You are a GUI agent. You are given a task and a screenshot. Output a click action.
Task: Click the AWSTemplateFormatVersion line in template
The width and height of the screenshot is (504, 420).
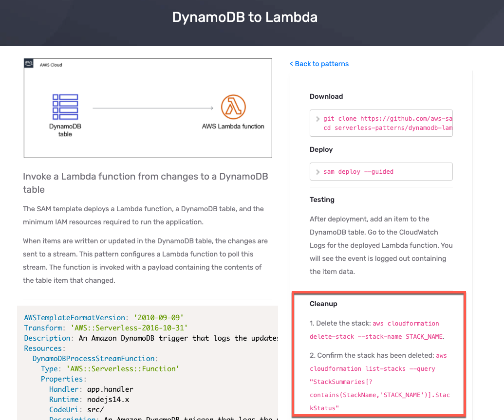click(x=104, y=317)
